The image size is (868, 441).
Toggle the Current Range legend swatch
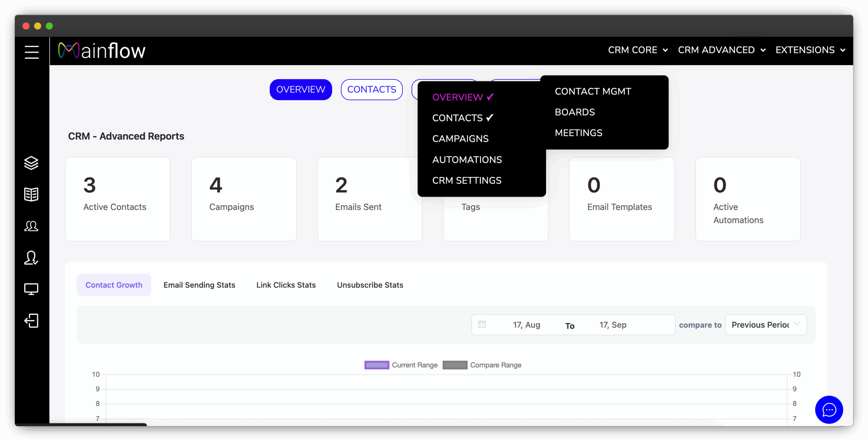377,365
